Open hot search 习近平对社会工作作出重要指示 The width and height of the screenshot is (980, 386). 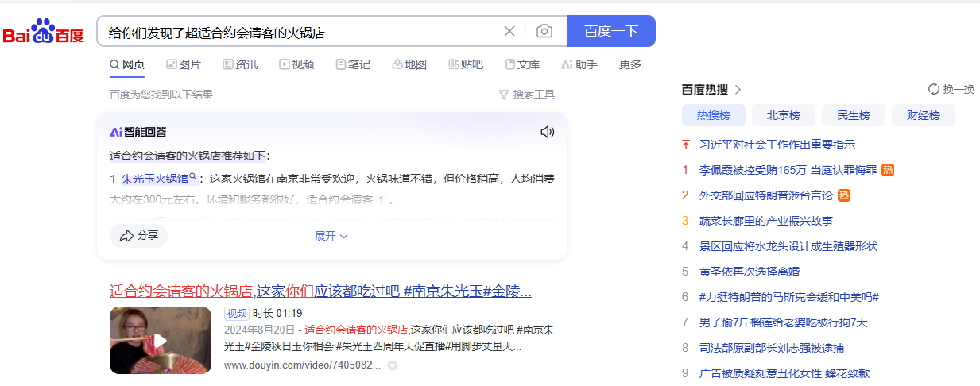(777, 145)
